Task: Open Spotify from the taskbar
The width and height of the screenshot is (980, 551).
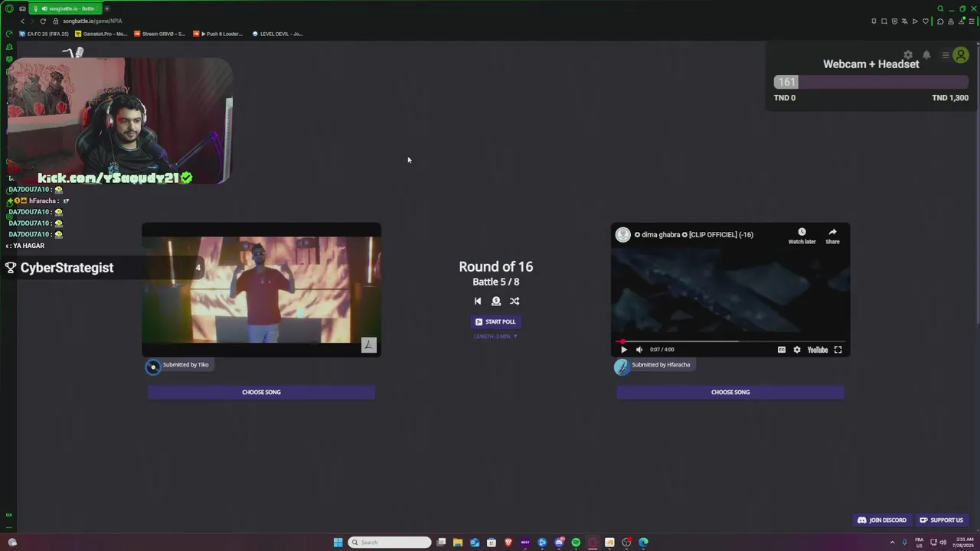Action: coord(576,542)
